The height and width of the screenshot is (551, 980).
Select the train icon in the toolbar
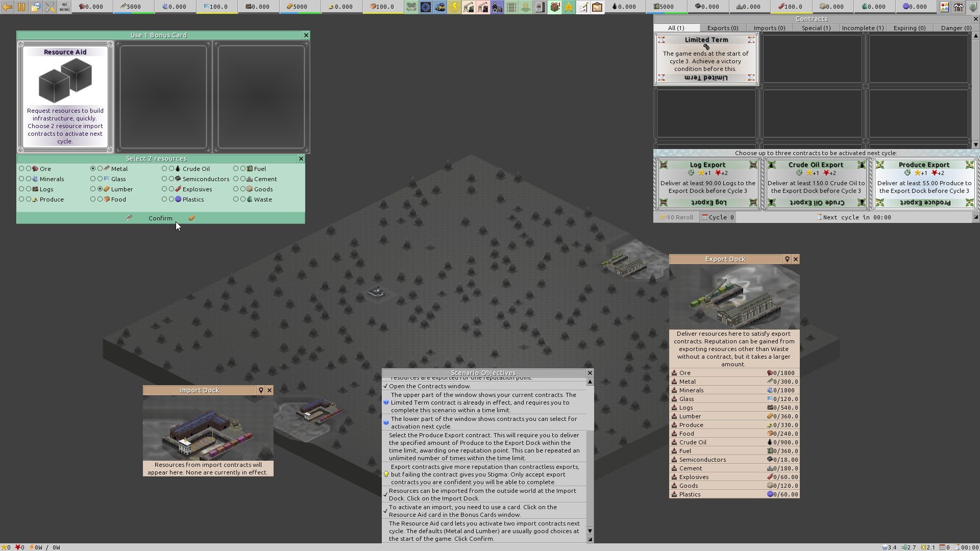pos(439,7)
